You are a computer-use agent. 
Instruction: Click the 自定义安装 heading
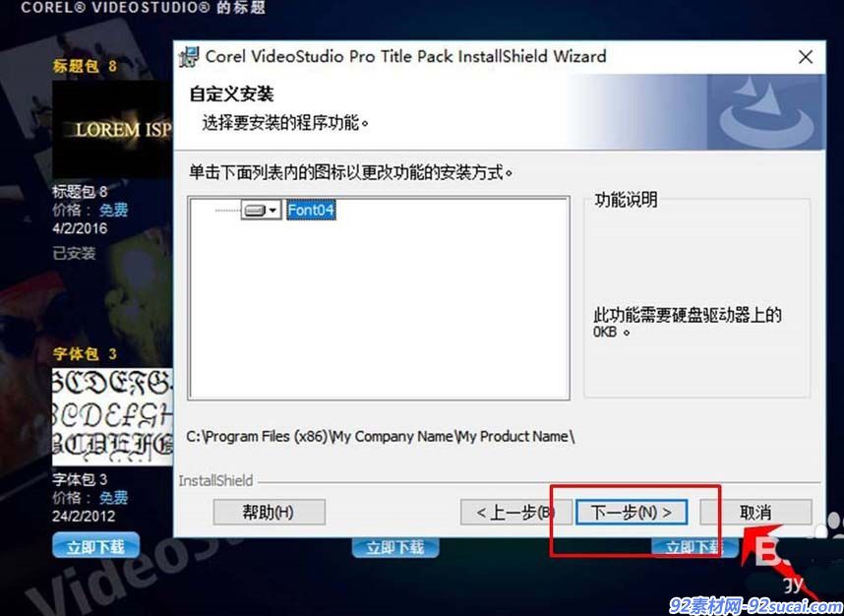pyautogui.click(x=231, y=94)
